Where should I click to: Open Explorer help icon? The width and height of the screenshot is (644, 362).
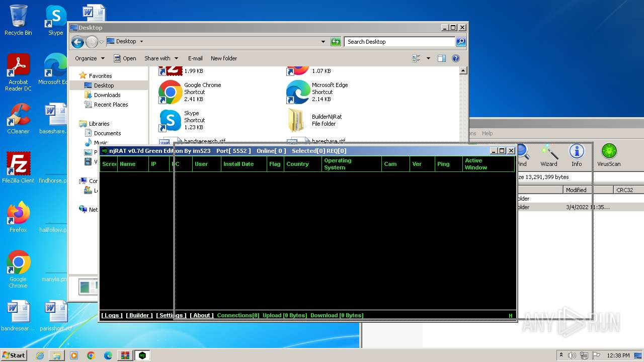click(456, 58)
